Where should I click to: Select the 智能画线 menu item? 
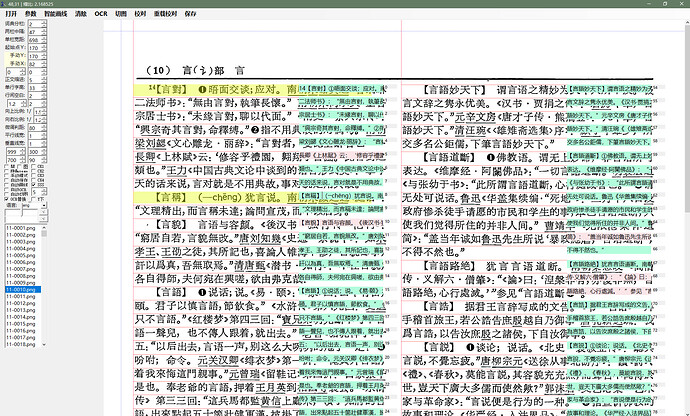pyautogui.click(x=55, y=14)
